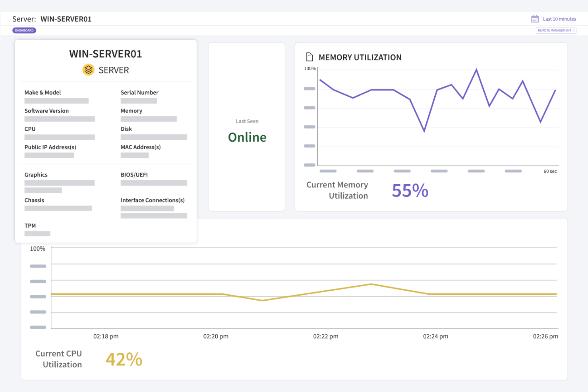The height and width of the screenshot is (392, 588).
Task: Click the 100% label on the CPU chart
Action: 38,249
